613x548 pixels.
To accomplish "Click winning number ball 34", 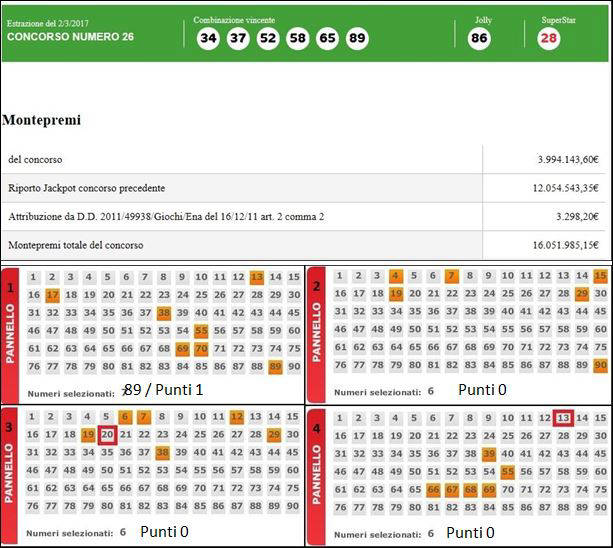I will coord(208,39).
